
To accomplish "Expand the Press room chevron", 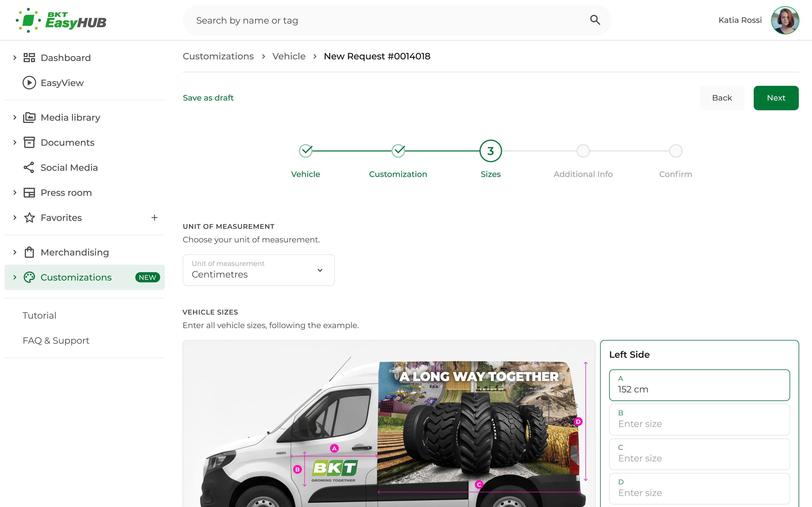I will pos(15,192).
